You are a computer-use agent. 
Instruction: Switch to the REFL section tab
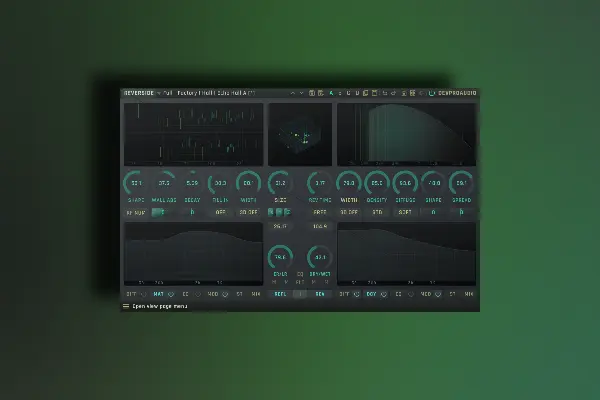click(280, 294)
